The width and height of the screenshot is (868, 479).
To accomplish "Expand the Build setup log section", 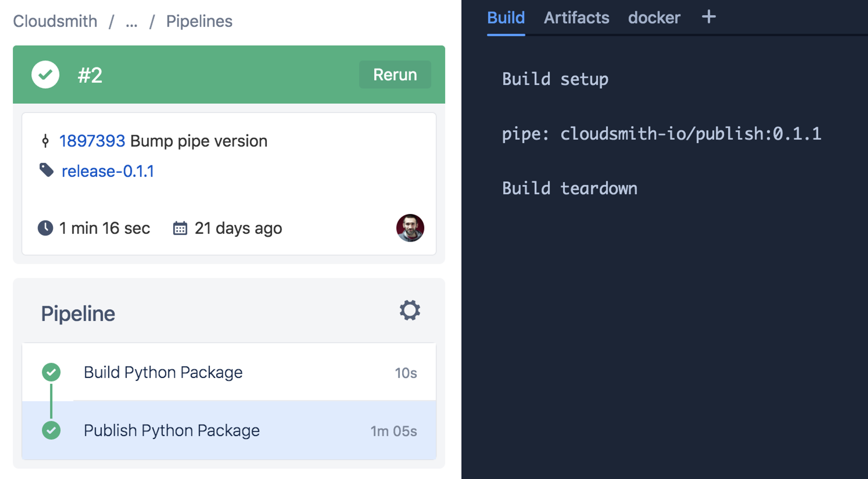I will 555,79.
